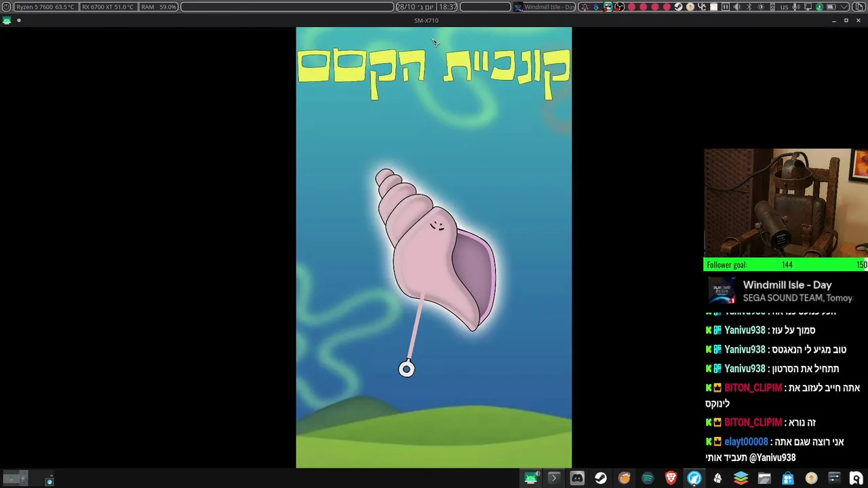Open the volume speaker tray icon
868x488 pixels.
[737, 7]
